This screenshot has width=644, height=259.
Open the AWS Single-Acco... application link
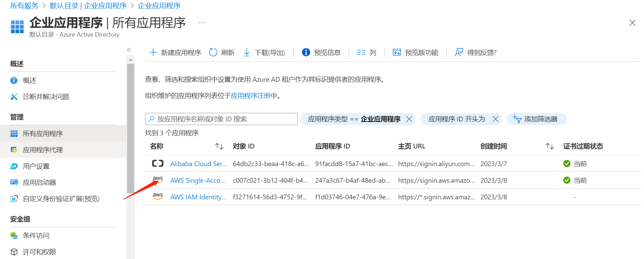click(x=198, y=180)
